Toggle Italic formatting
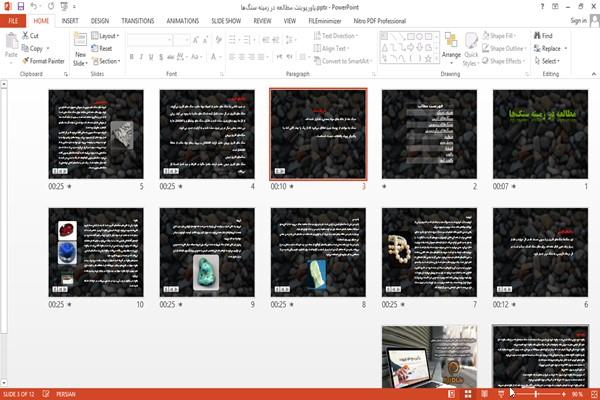 [141, 57]
